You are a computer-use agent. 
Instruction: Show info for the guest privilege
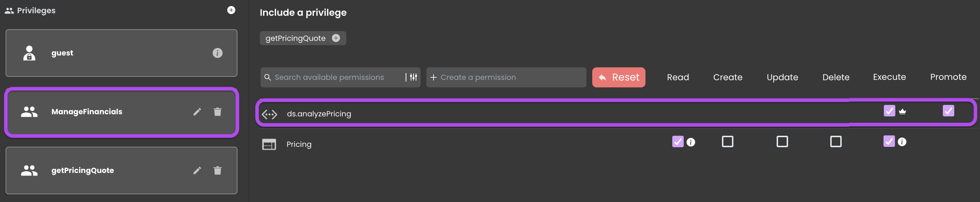[217, 53]
